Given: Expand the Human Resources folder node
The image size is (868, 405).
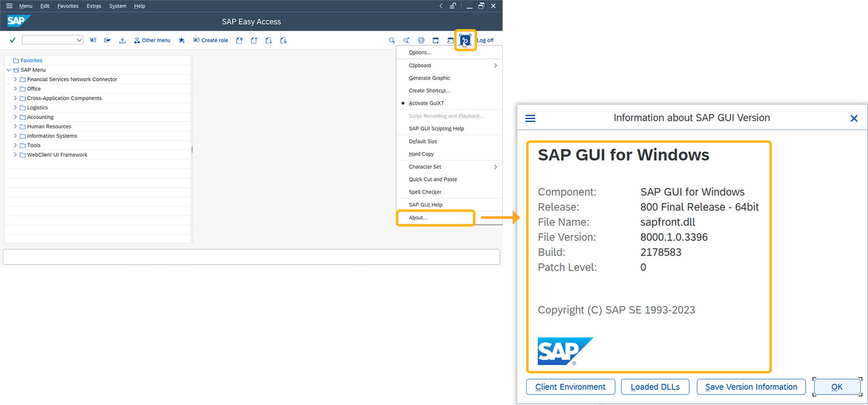Looking at the screenshot, I should pos(16,126).
